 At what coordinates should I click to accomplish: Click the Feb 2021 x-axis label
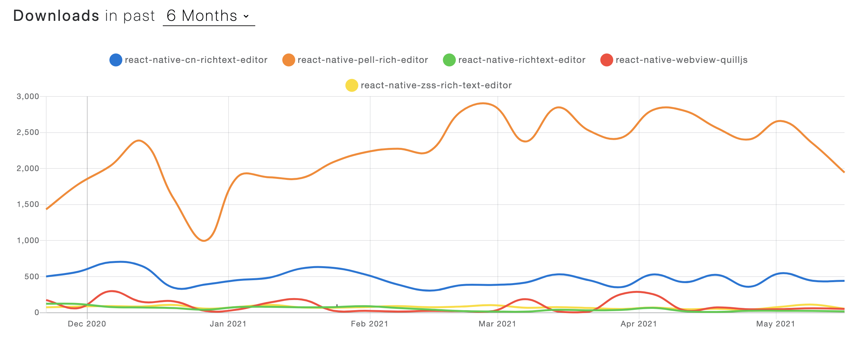point(370,324)
